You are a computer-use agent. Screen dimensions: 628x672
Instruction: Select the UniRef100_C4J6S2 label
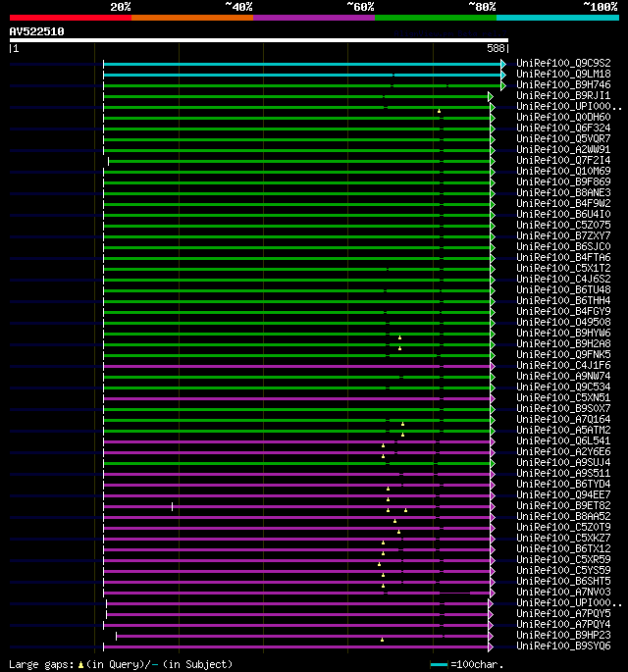pyautogui.click(x=563, y=279)
